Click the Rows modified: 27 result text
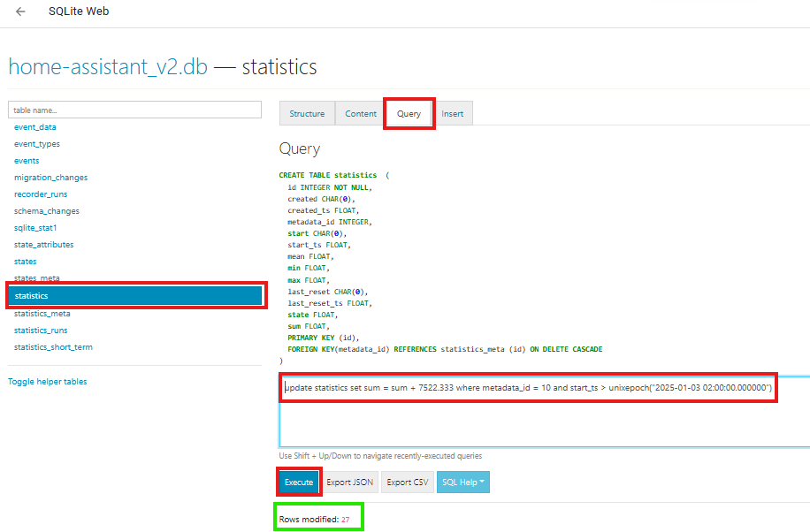This screenshot has height=532, width=810. tap(314, 520)
